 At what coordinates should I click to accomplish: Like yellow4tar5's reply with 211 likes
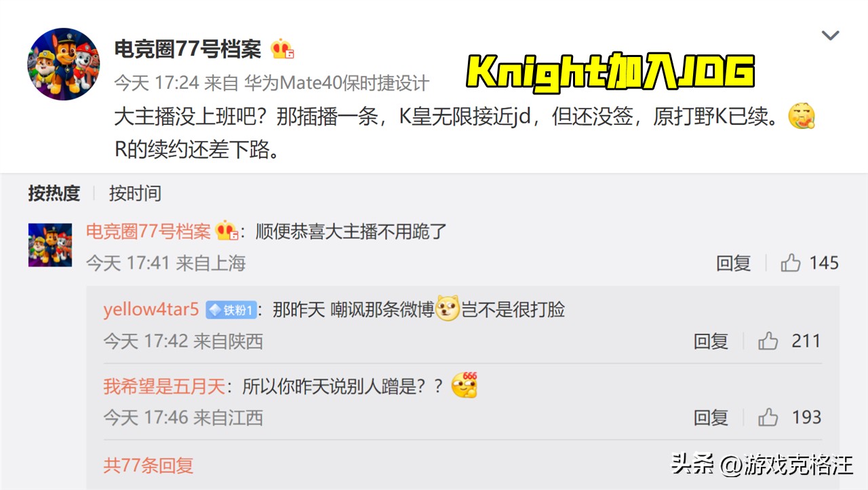[789, 341]
